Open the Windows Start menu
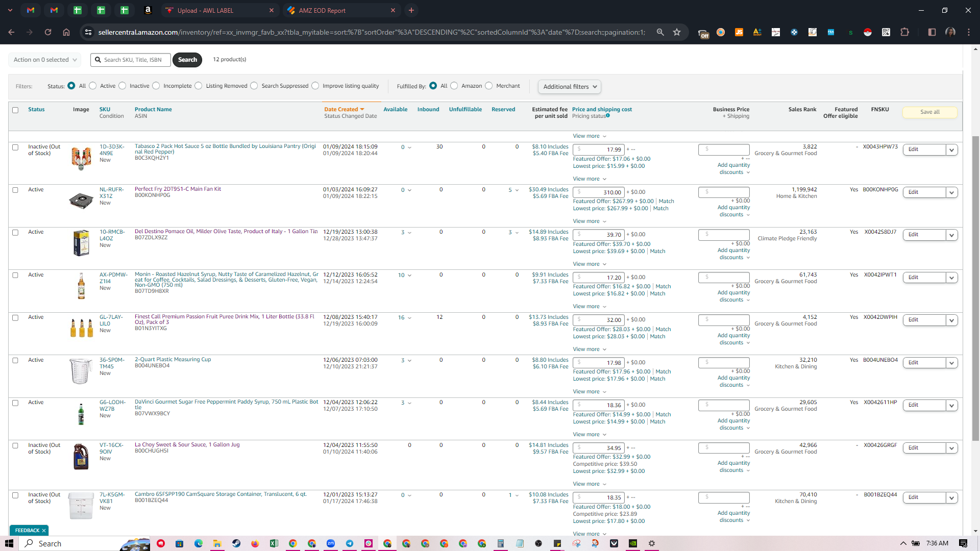The height and width of the screenshot is (551, 980). pyautogui.click(x=9, y=543)
